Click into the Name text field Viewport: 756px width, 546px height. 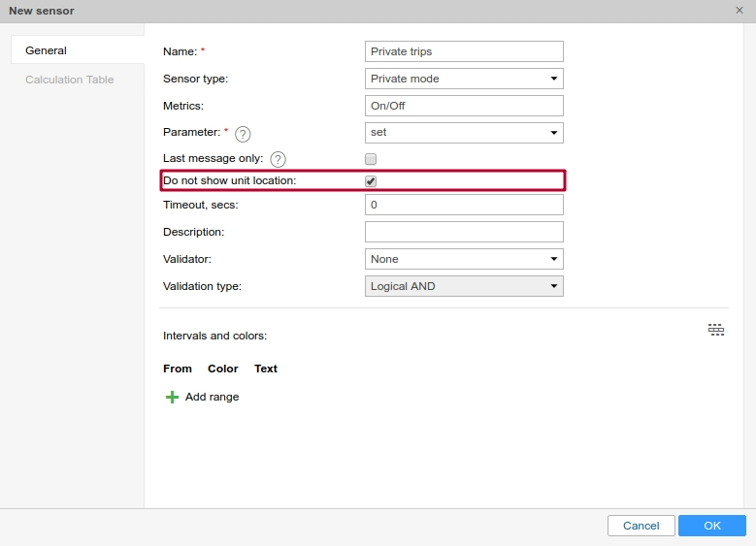pyautogui.click(x=464, y=51)
